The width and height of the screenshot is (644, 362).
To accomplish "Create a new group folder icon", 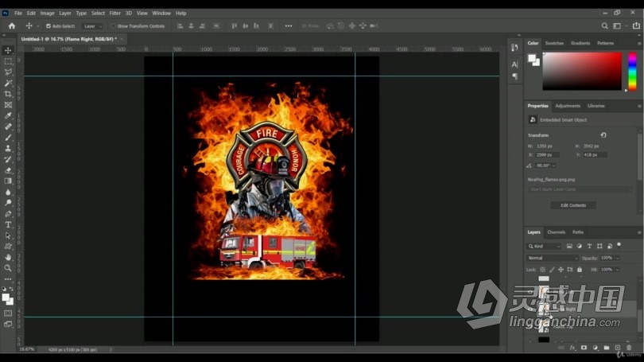I will pyautogui.click(x=606, y=348).
